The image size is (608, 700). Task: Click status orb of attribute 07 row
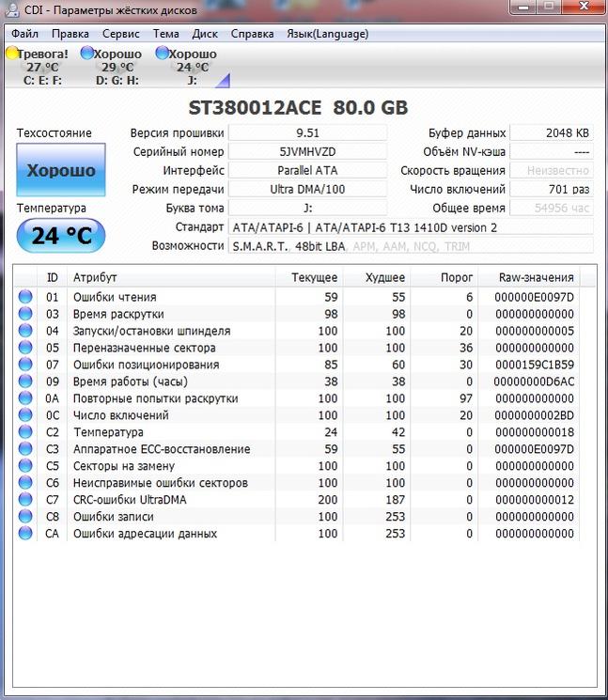25,365
